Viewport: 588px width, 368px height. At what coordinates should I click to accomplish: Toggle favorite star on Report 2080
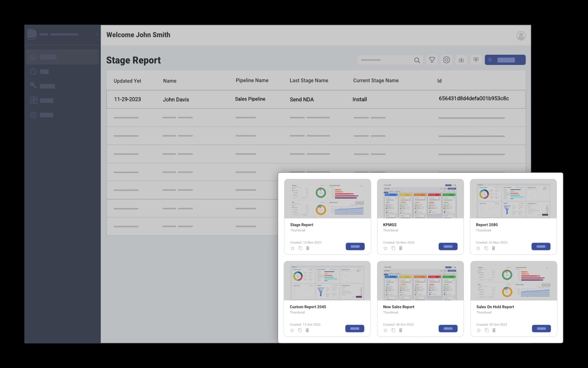(478, 248)
